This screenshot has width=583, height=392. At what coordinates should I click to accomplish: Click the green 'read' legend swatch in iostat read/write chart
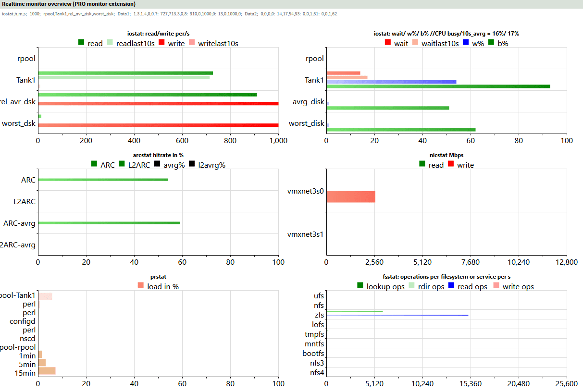[81, 43]
